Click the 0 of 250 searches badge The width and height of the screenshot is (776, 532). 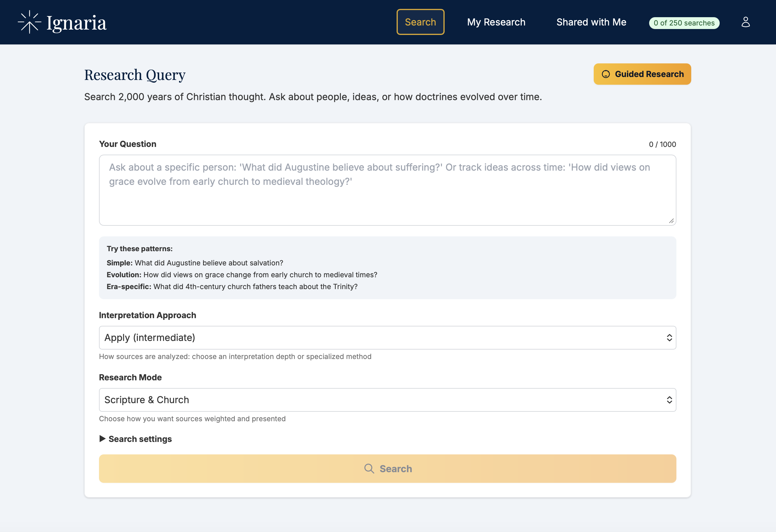click(684, 23)
